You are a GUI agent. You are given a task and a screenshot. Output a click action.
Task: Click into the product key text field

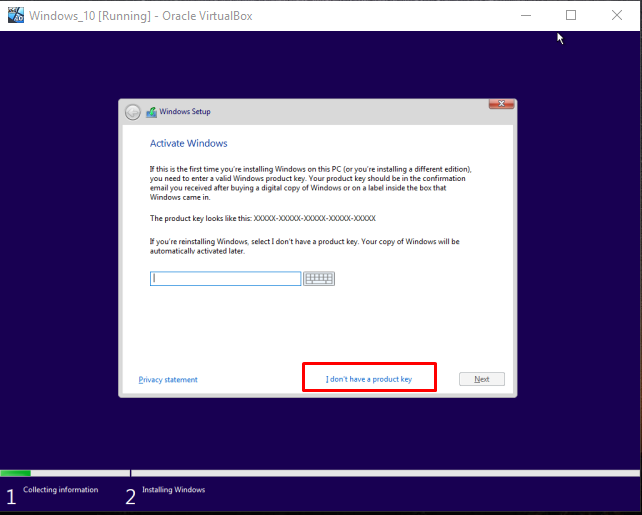(x=225, y=279)
